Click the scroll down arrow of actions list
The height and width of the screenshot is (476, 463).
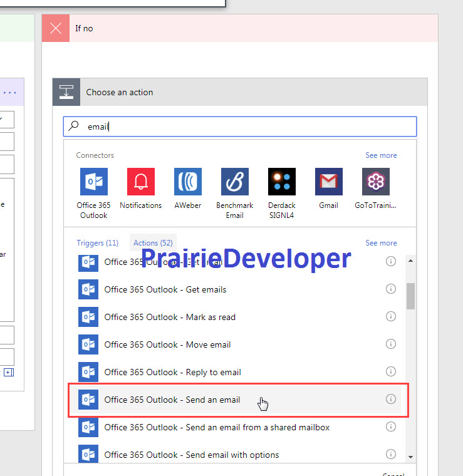coord(410,457)
